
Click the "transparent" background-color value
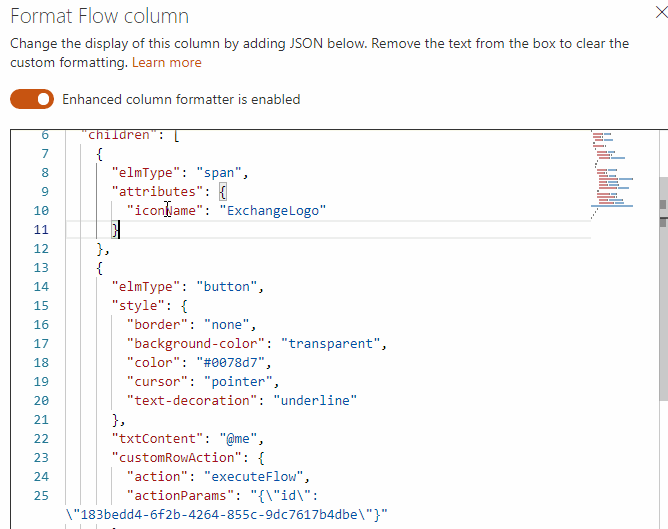coord(335,343)
